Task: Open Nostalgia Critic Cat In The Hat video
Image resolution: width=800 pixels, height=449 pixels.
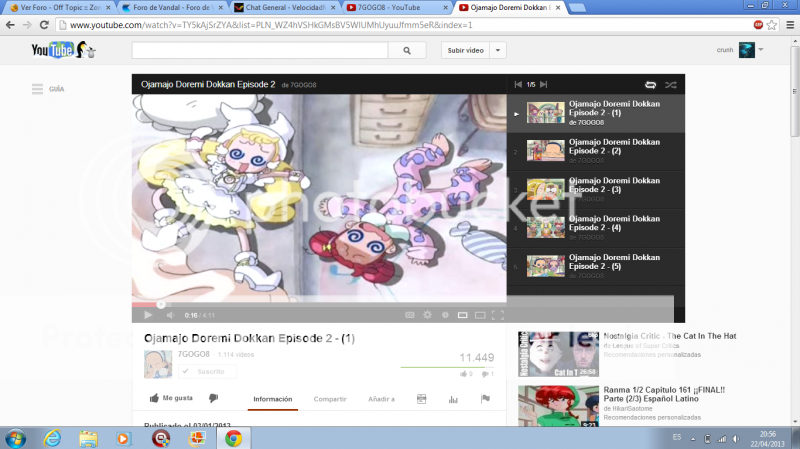Action: pyautogui.click(x=669, y=336)
